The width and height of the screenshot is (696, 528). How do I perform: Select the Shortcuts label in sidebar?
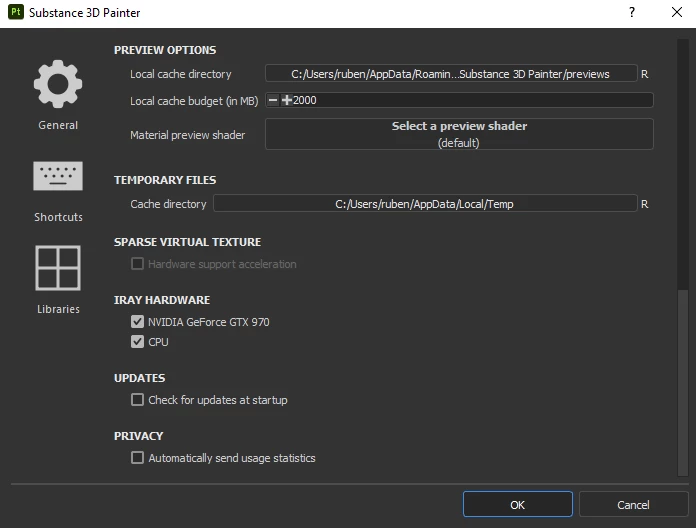[58, 217]
